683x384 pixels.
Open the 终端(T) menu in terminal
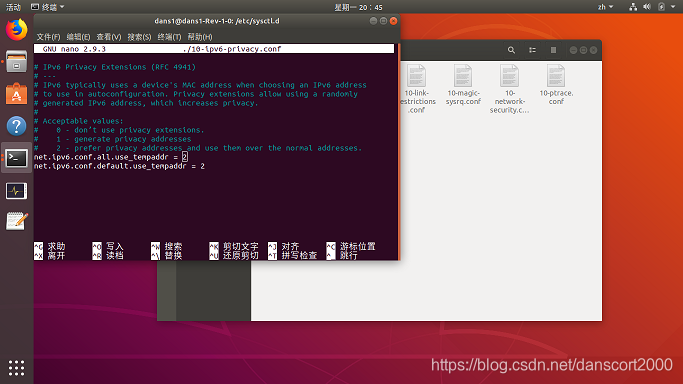click(x=169, y=37)
